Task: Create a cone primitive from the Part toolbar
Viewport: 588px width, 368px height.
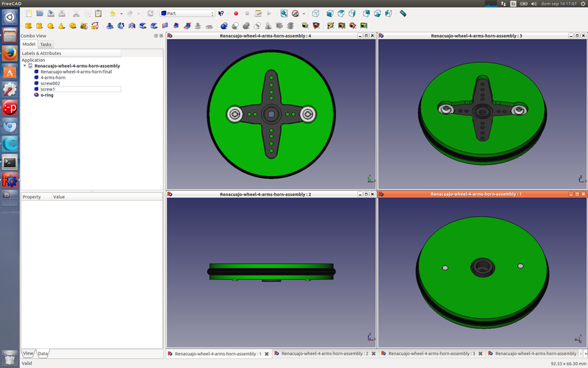Action: click(x=61, y=26)
